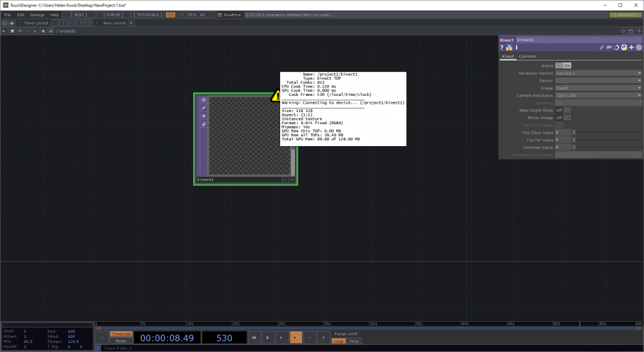The height and width of the screenshot is (352, 644).
Task: Click the frame counter showing 530
Action: 224,338
